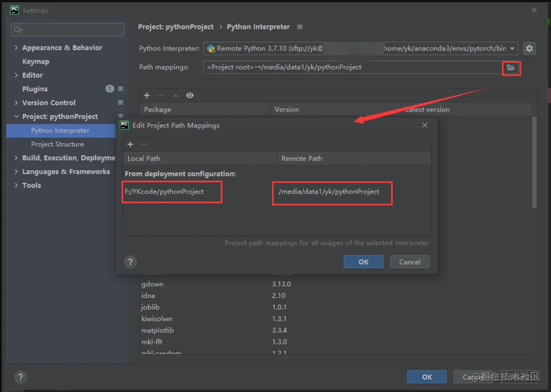
Task: Click the remove mapping minus icon
Action: [x=144, y=144]
